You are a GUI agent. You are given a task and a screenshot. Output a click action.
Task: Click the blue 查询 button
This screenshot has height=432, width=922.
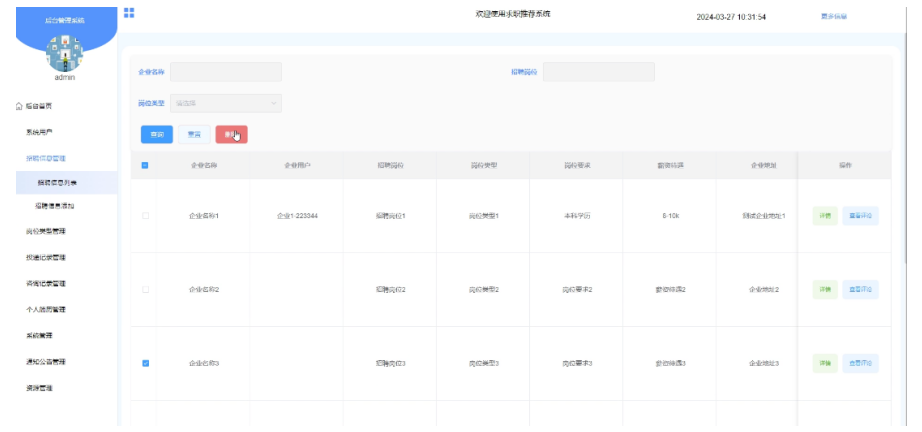pos(157,135)
